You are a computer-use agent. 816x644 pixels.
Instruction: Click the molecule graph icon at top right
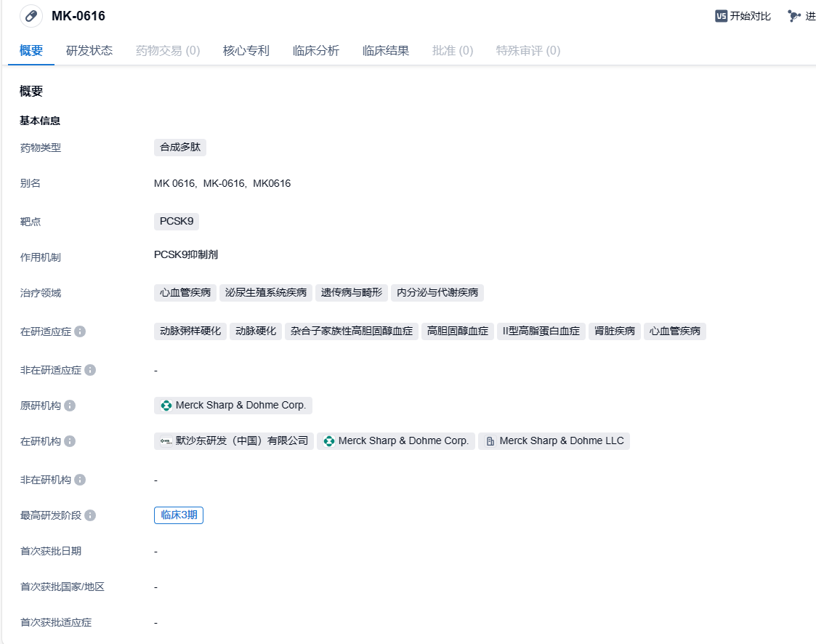[x=794, y=16]
